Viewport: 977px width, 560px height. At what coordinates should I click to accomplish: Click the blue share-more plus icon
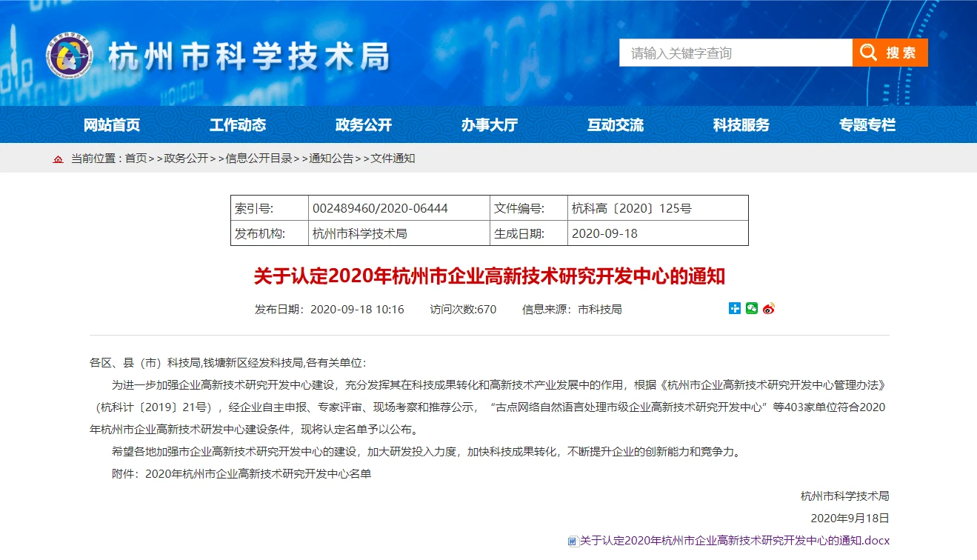pyautogui.click(x=735, y=309)
